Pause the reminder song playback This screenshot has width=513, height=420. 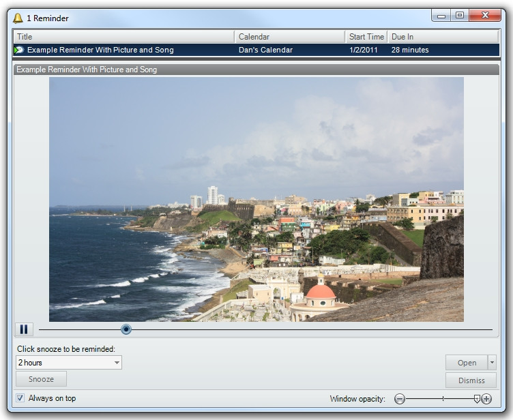24,329
